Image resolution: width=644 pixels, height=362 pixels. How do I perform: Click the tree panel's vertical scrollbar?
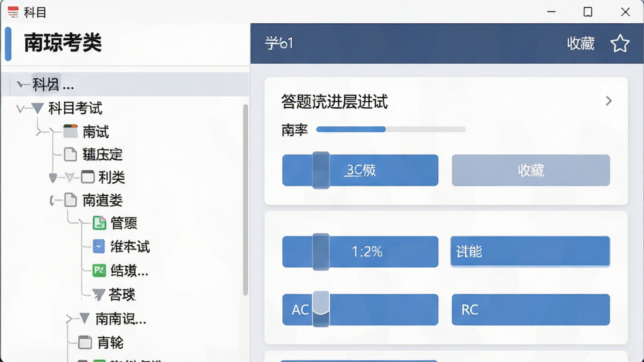click(246, 200)
